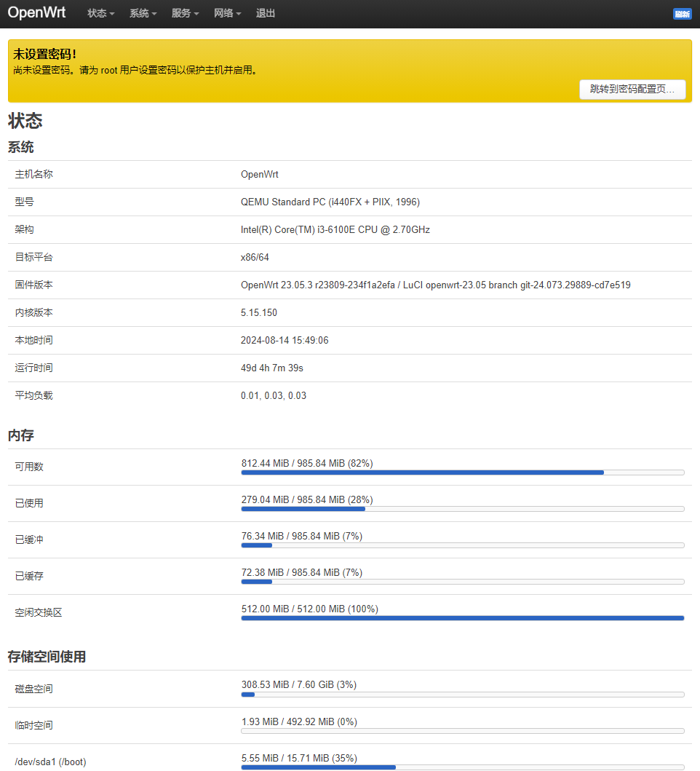Expand the 服务 menu
The width and height of the screenshot is (700, 771).
[x=186, y=13]
